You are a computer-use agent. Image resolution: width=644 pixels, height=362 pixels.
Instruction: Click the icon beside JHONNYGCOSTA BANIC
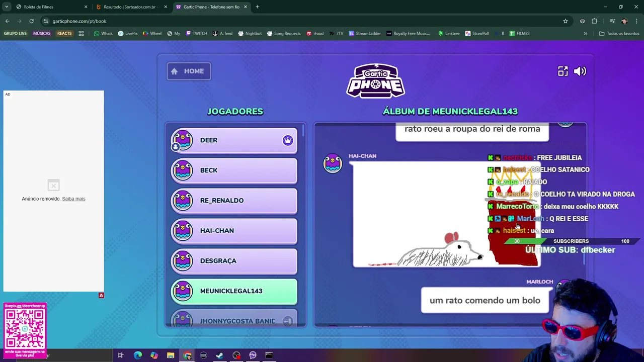[288, 321]
